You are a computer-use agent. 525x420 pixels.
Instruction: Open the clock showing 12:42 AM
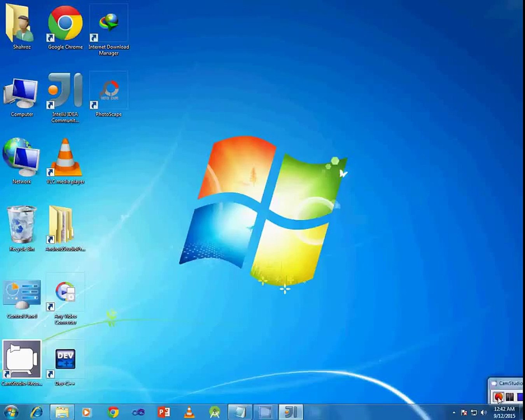coord(504,412)
